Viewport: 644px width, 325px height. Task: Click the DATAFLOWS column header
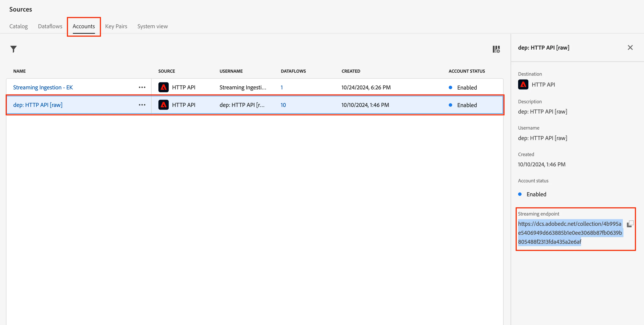[x=293, y=71]
